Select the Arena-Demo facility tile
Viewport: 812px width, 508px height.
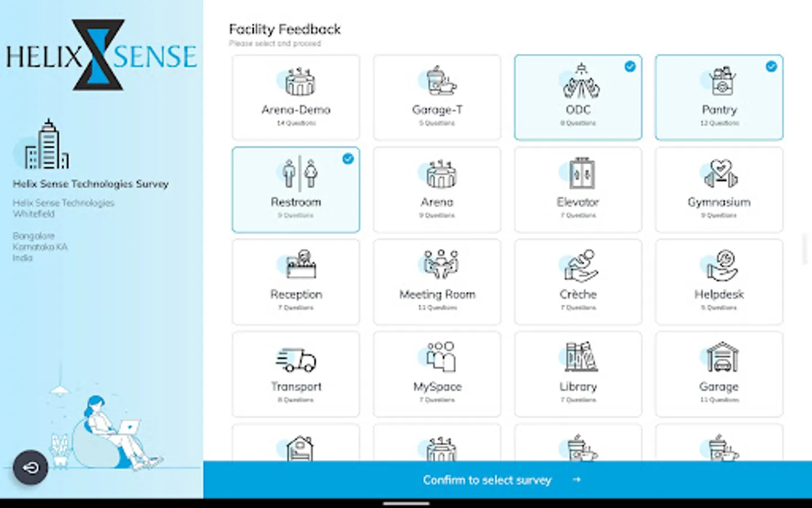click(x=295, y=97)
